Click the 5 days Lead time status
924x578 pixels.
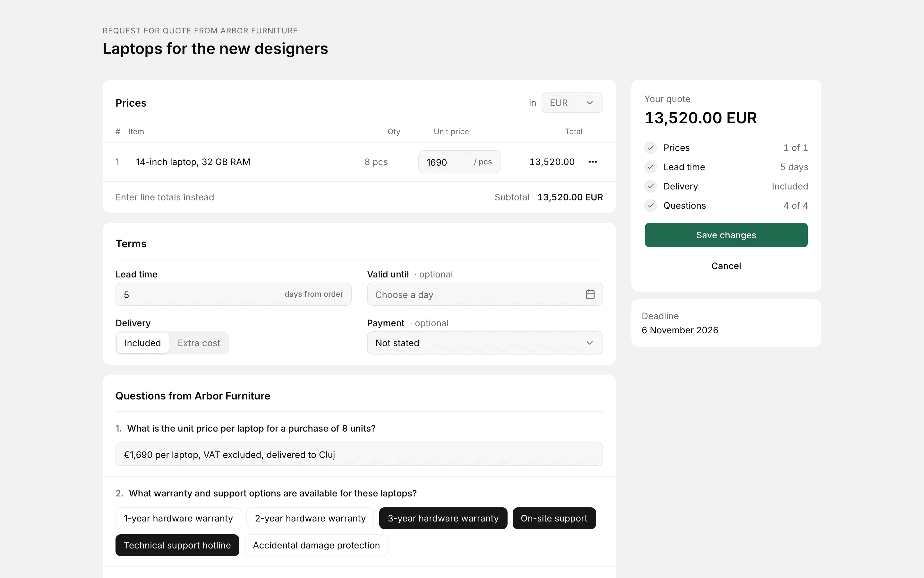794,167
